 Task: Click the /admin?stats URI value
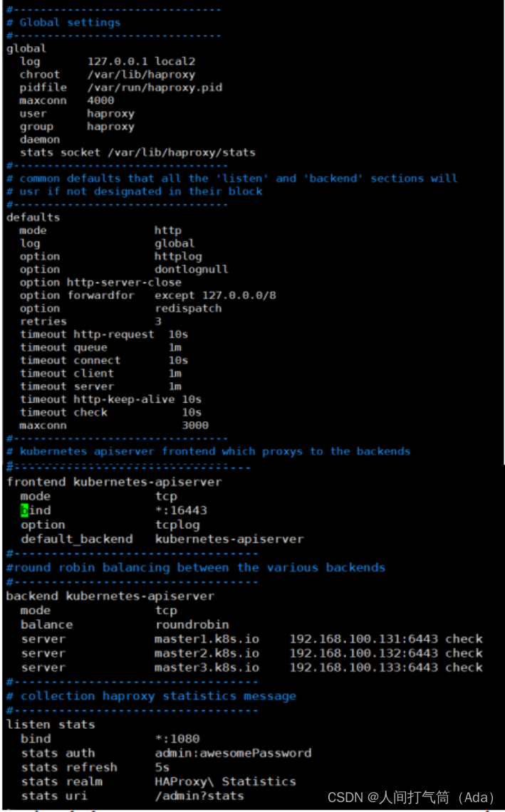199,796
